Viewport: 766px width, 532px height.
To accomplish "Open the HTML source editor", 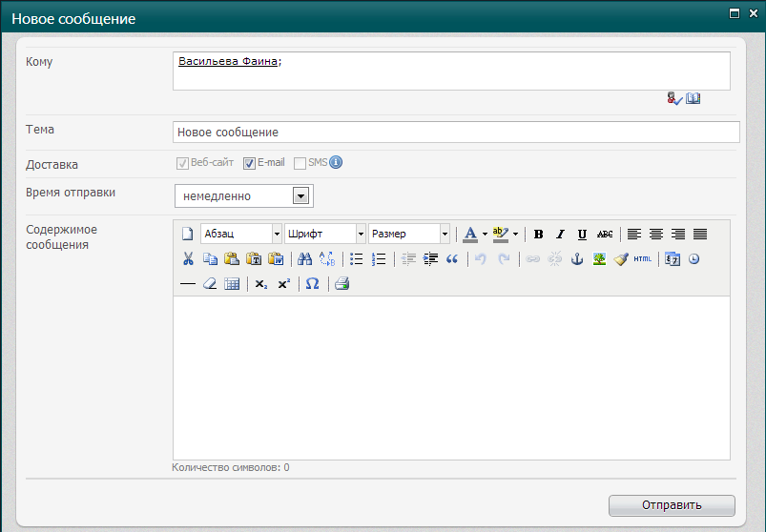I will tap(642, 258).
